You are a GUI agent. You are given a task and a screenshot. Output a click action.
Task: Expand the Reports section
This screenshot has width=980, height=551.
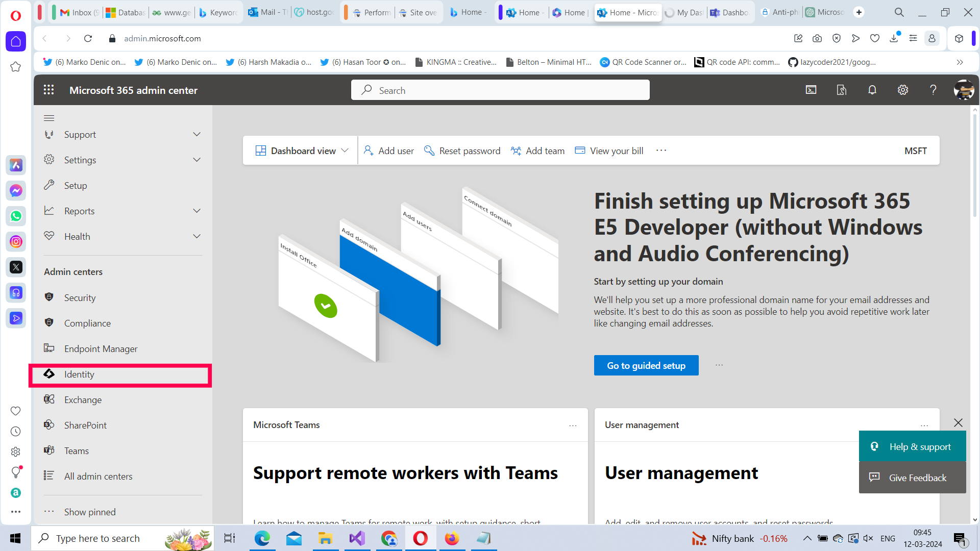(79, 211)
